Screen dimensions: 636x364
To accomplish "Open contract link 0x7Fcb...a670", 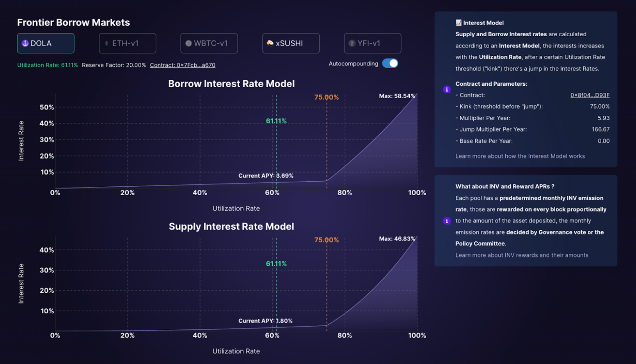I will pyautogui.click(x=183, y=65).
